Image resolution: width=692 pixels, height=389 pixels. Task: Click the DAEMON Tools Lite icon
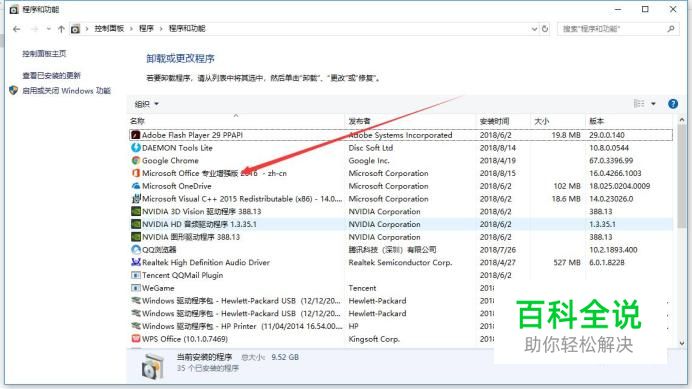point(136,148)
